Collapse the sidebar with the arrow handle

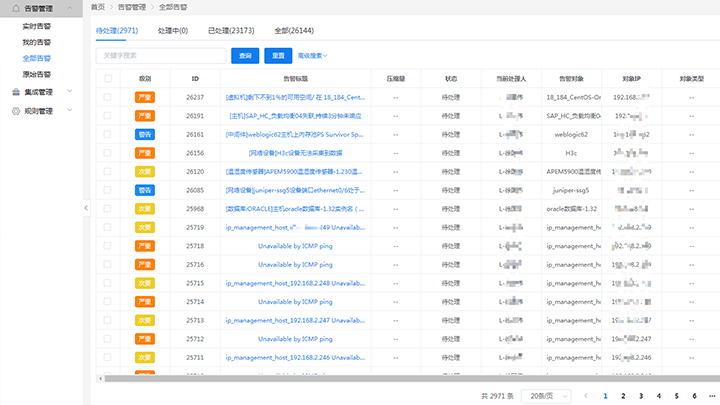coord(86,207)
